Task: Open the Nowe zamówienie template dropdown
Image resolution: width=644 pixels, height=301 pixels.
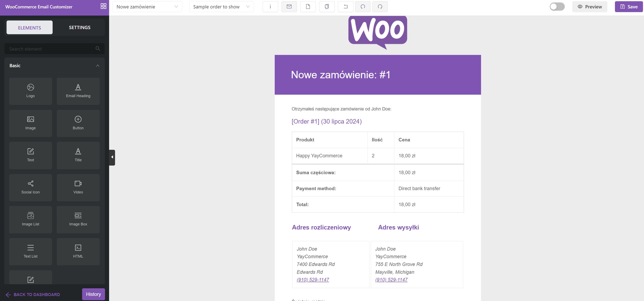Action: 147,7
